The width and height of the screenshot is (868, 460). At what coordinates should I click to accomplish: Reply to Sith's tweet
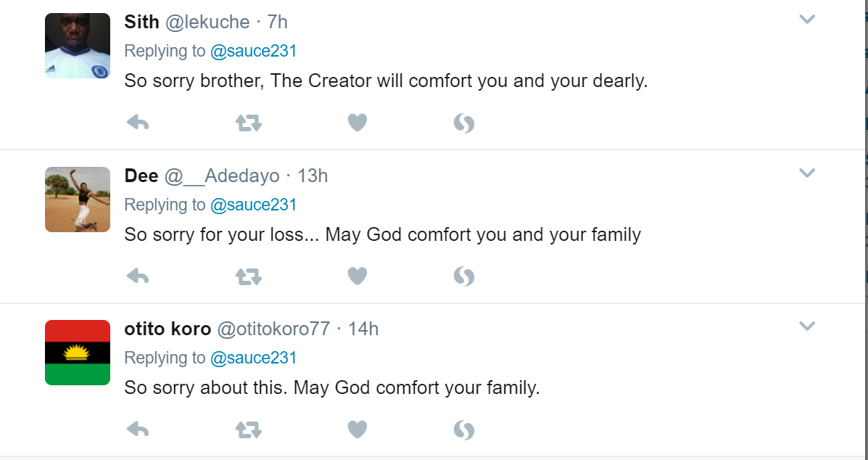pyautogui.click(x=137, y=123)
